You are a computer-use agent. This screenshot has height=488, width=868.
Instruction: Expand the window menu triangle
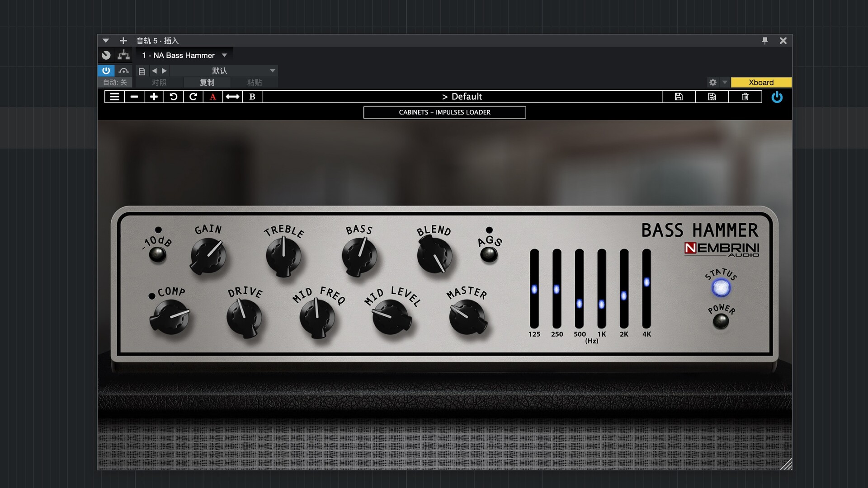coord(106,41)
